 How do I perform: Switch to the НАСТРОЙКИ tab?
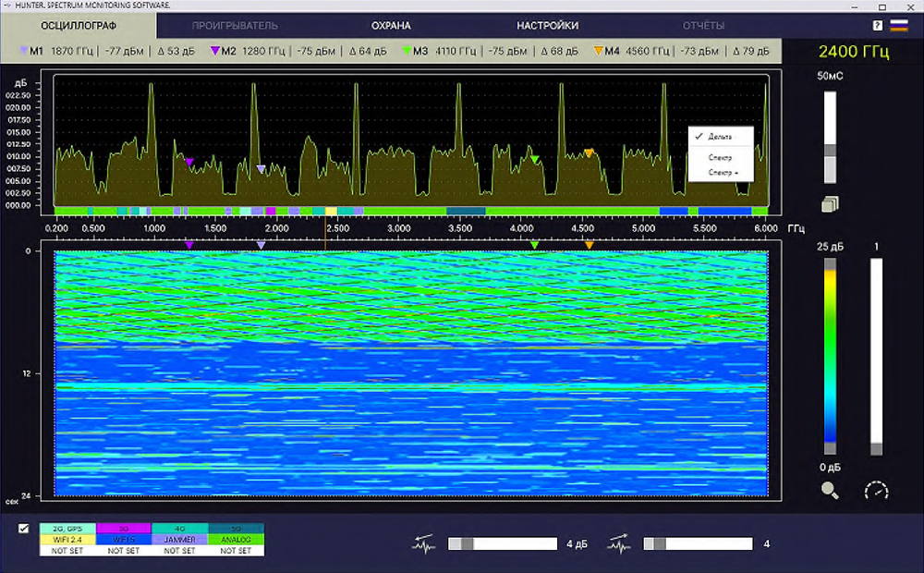(x=547, y=26)
